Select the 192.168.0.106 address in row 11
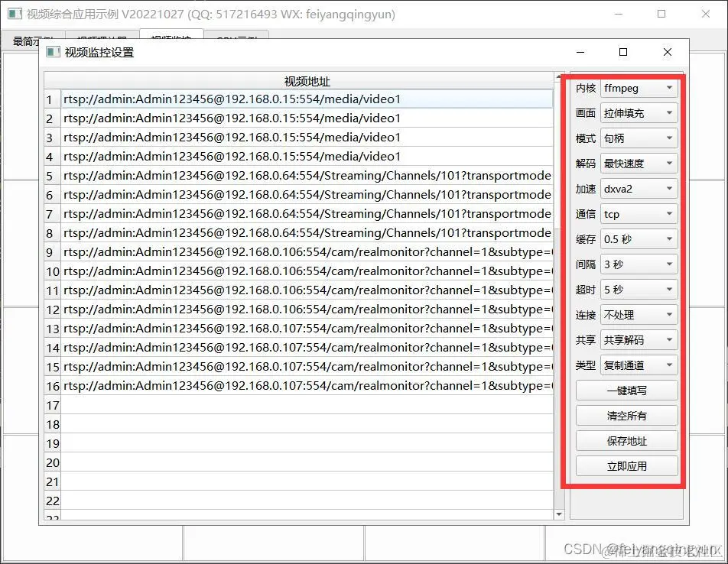This screenshot has width=728, height=564. coord(307,290)
